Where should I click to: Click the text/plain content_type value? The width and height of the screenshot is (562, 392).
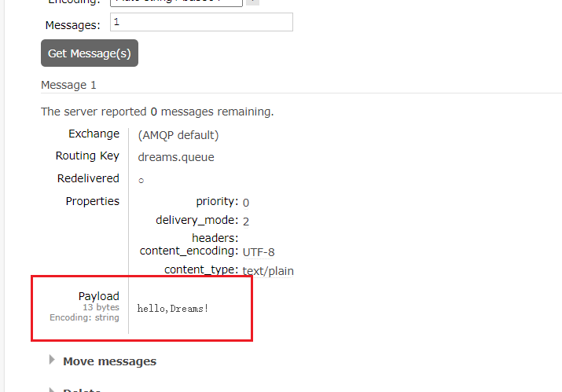tap(268, 271)
